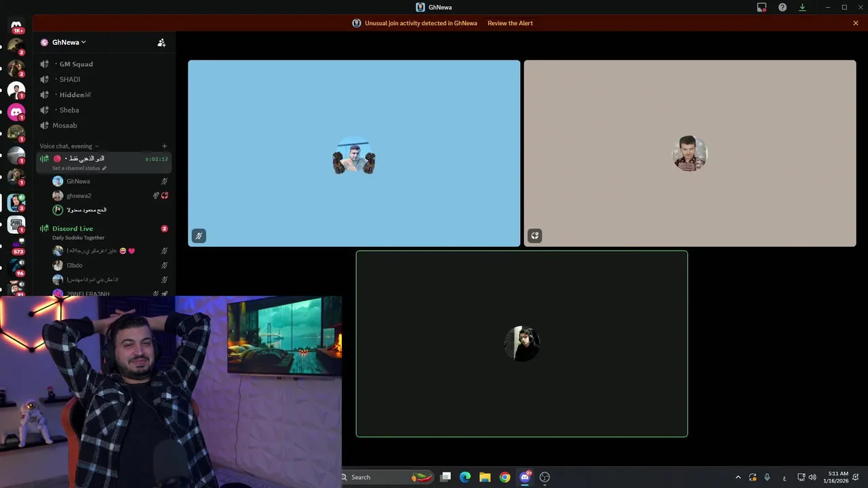Open Discord taskbar icon
The image size is (868, 488).
pyautogui.click(x=524, y=477)
